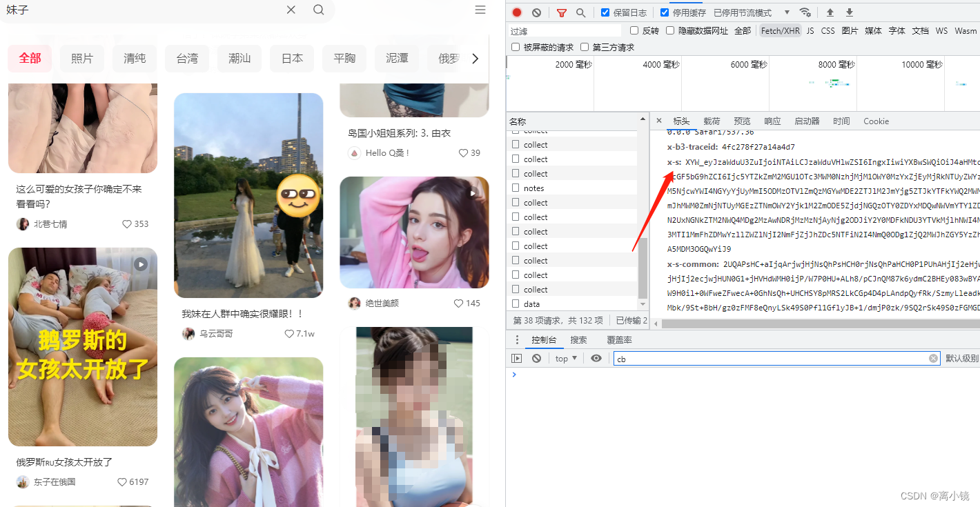Clear all captured network requests
Image resolution: width=980 pixels, height=507 pixels.
pyautogui.click(x=536, y=12)
